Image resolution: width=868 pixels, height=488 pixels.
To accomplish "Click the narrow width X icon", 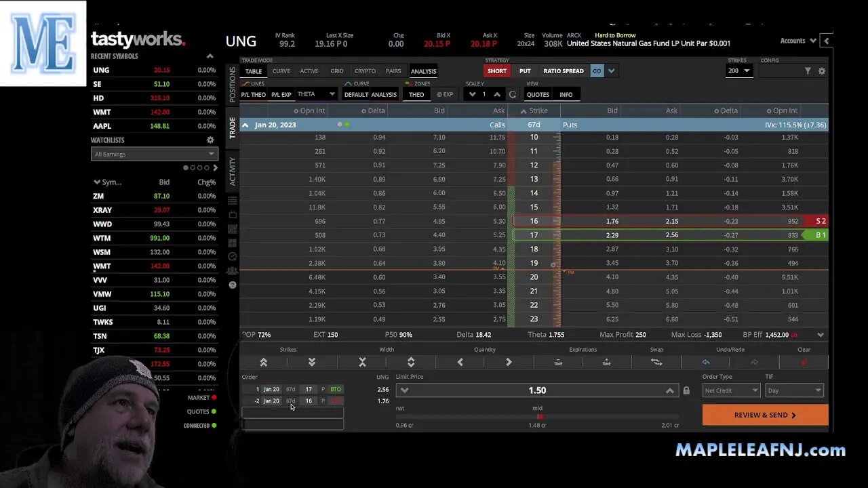I will [x=362, y=363].
